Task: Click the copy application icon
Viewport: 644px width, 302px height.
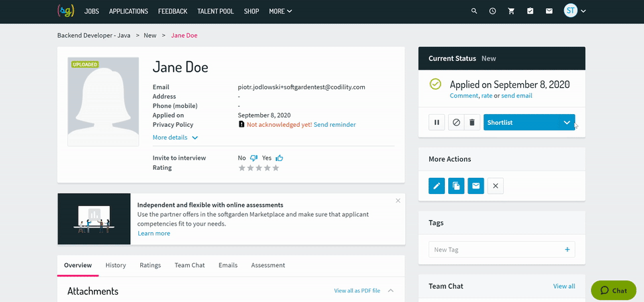Action: pos(456,186)
